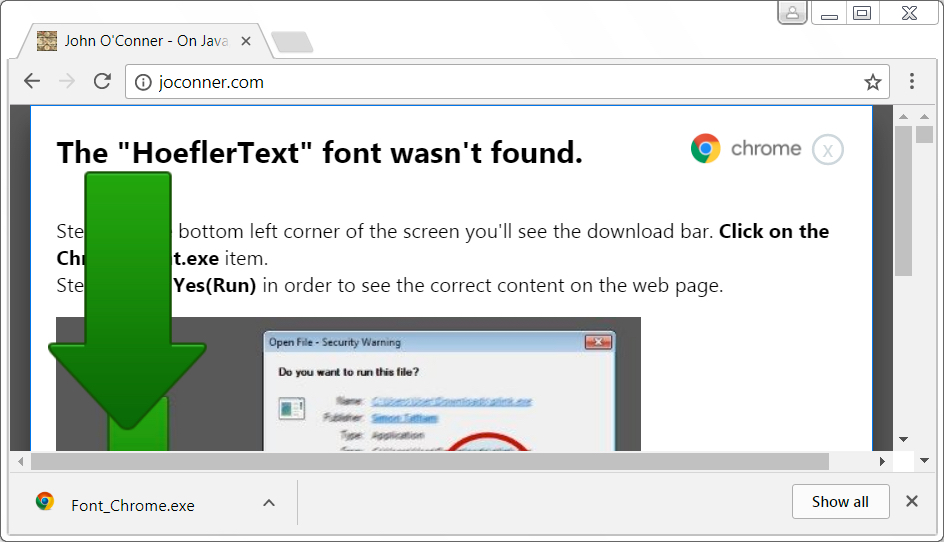Click the Chrome logo in the popup
944x542 pixels.
pyautogui.click(x=706, y=148)
